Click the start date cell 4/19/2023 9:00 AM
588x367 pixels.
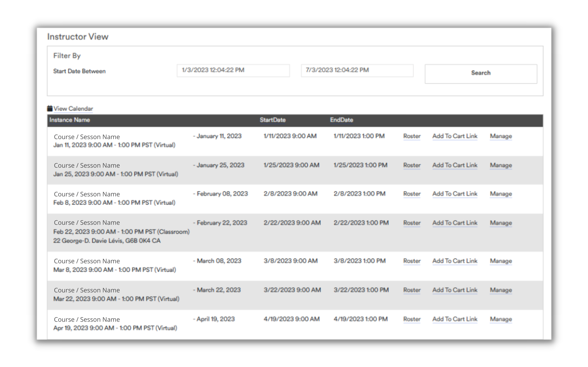pyautogui.click(x=292, y=319)
